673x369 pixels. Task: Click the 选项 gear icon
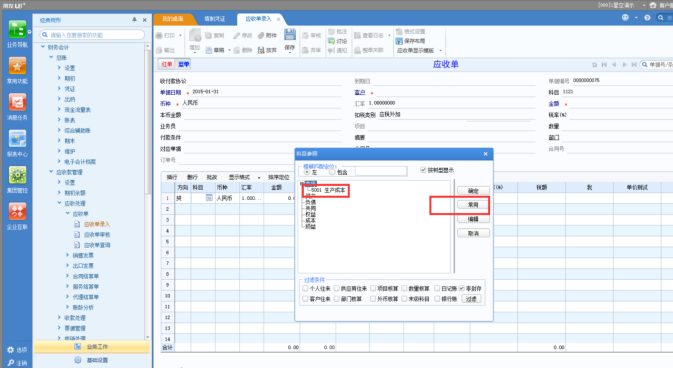10,350
